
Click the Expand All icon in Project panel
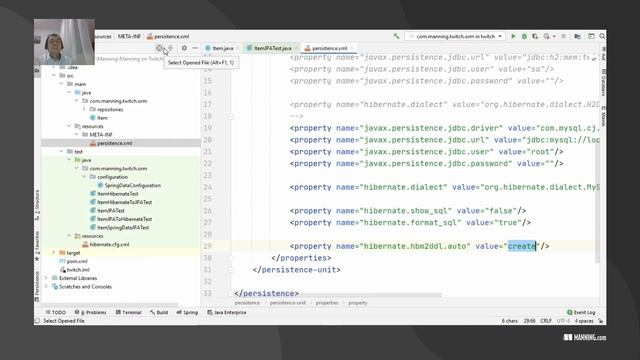[x=171, y=48]
